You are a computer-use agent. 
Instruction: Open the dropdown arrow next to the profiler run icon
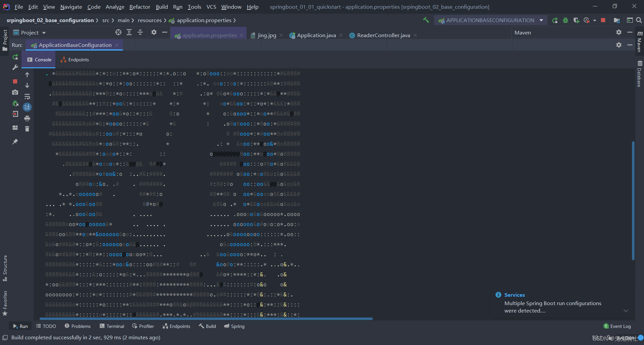594,20
